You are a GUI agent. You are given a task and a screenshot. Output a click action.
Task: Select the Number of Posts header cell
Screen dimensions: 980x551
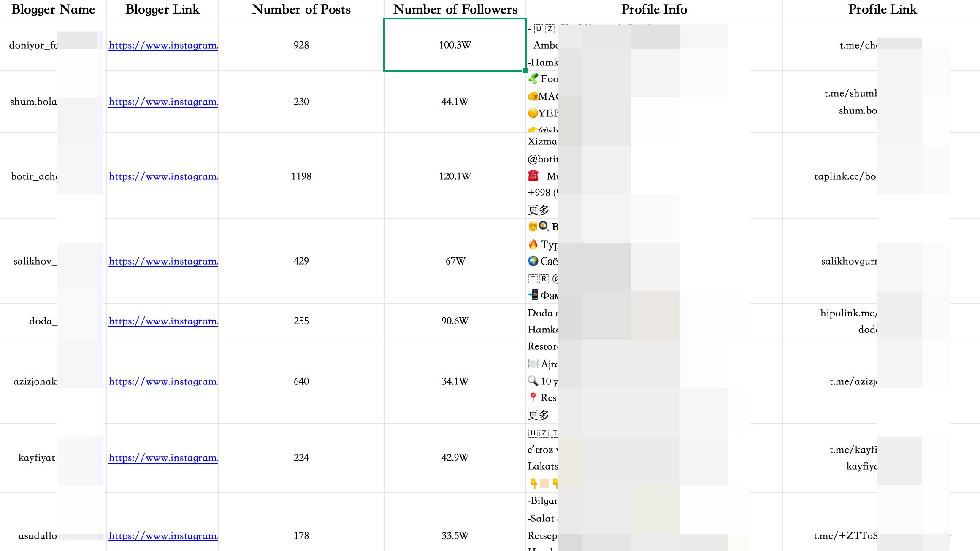(x=301, y=9)
